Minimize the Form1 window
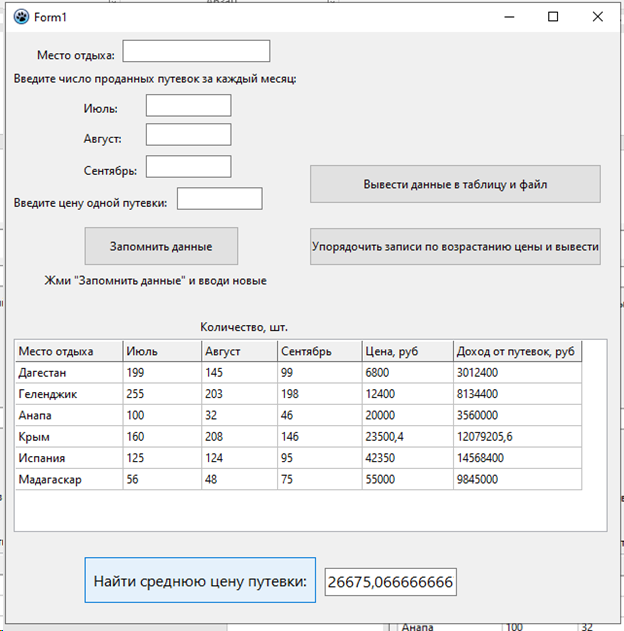624x631 pixels. click(509, 17)
